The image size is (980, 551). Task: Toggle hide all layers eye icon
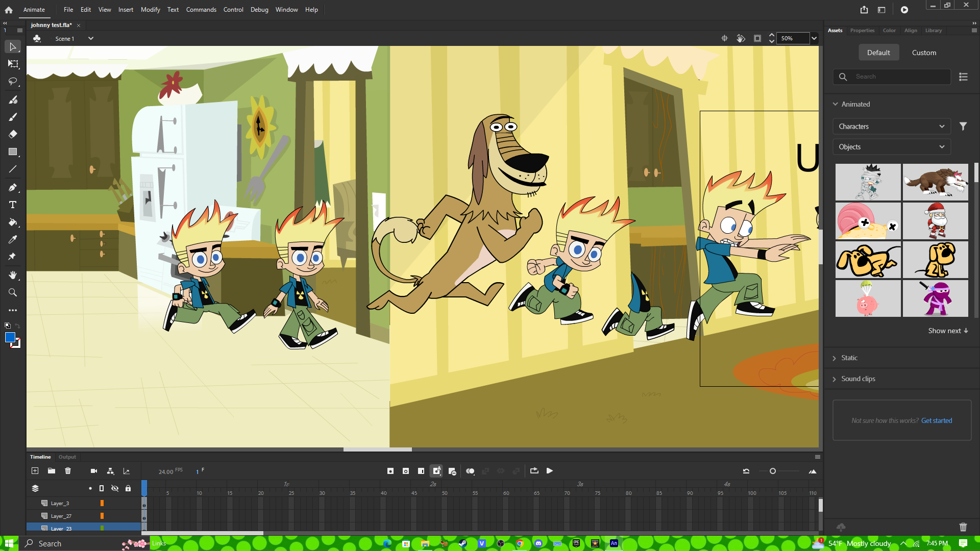115,488
